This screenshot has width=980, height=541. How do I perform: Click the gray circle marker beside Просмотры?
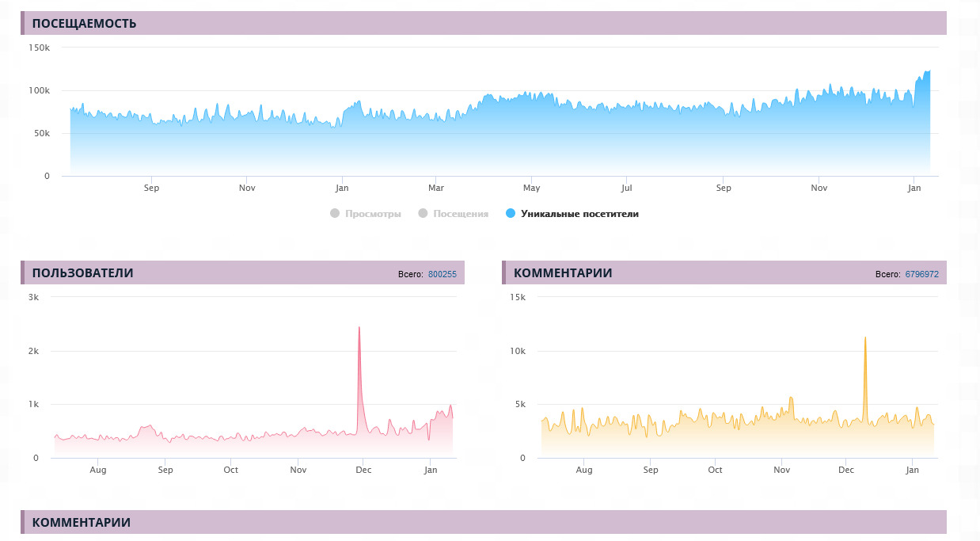coord(334,214)
